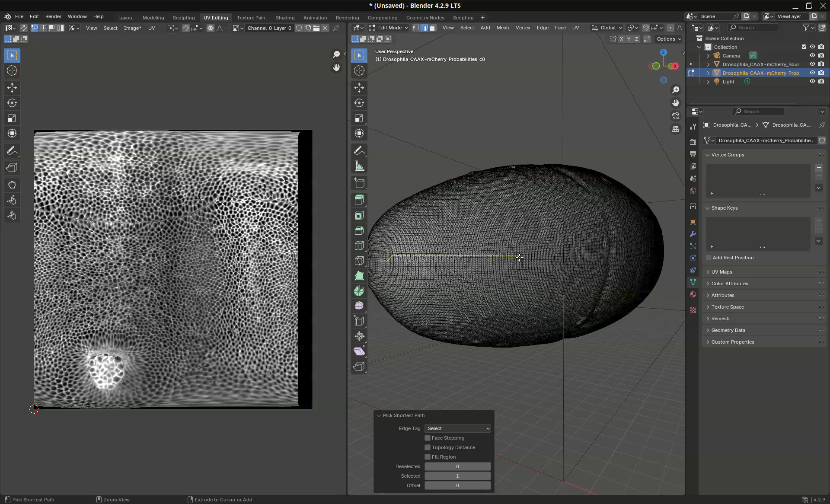
Task: Click the Rip Region UV tool
Action: (x=12, y=168)
